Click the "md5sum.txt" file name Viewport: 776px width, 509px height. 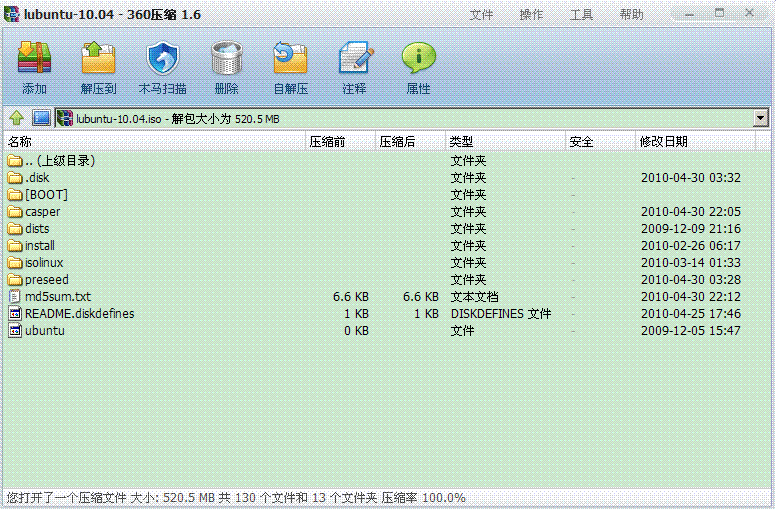tap(58, 297)
